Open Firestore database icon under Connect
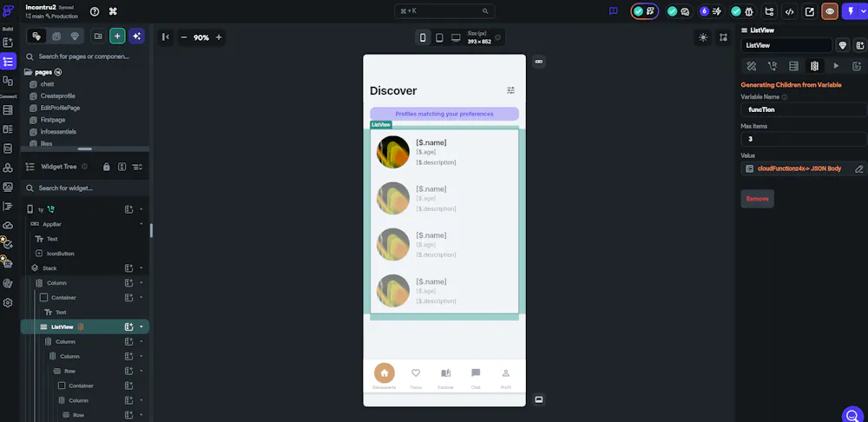 [8, 110]
